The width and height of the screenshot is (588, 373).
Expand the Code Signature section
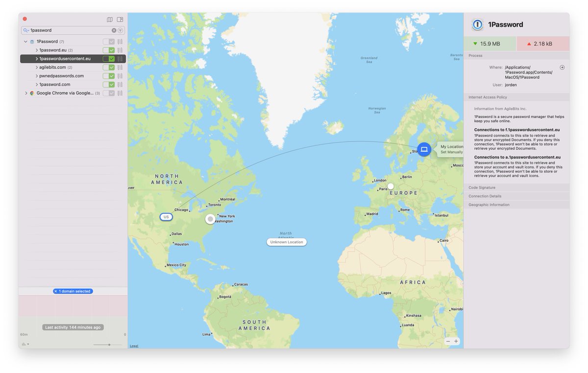tap(516, 187)
